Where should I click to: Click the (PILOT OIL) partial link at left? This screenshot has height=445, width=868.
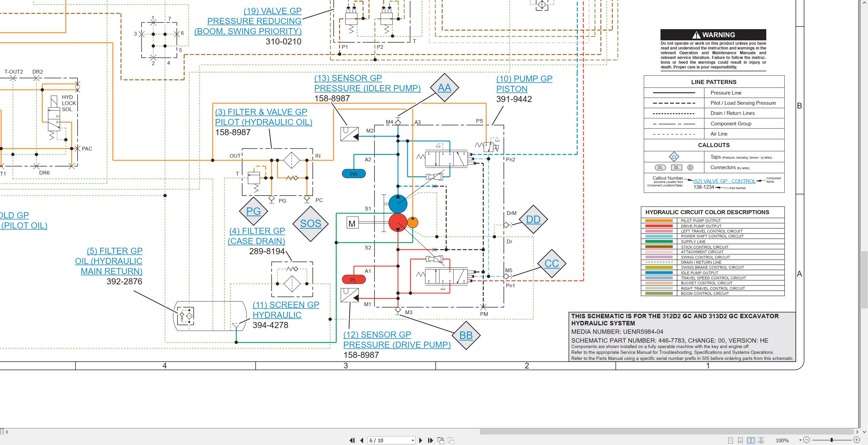(x=24, y=225)
